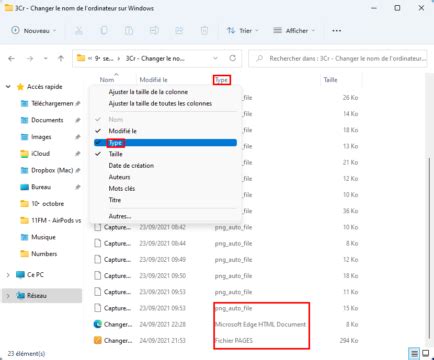Open the Afficher view dropdown
Screen dimensions: 434x360
click(x=294, y=31)
